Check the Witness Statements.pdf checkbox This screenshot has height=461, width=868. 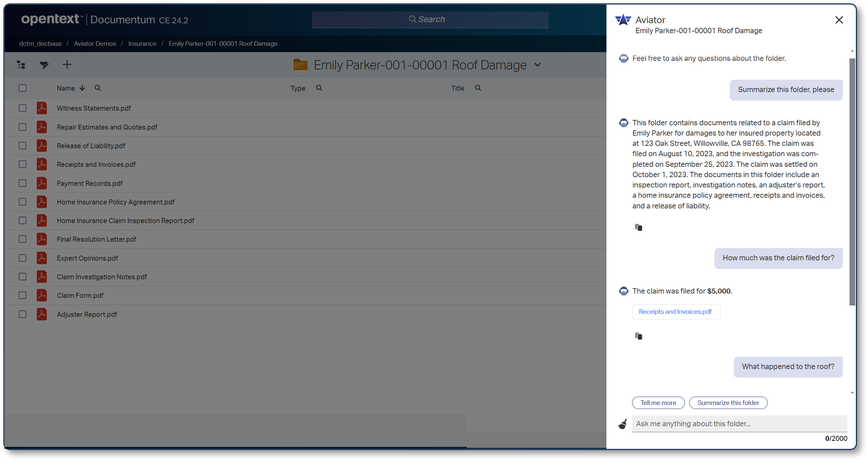click(22, 108)
